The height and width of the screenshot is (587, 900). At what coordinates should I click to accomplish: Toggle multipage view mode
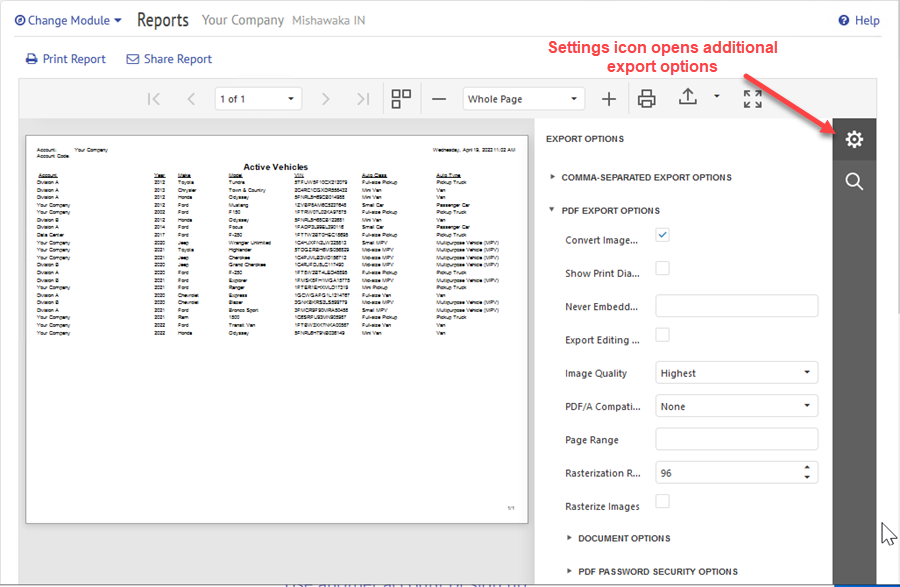click(x=401, y=99)
